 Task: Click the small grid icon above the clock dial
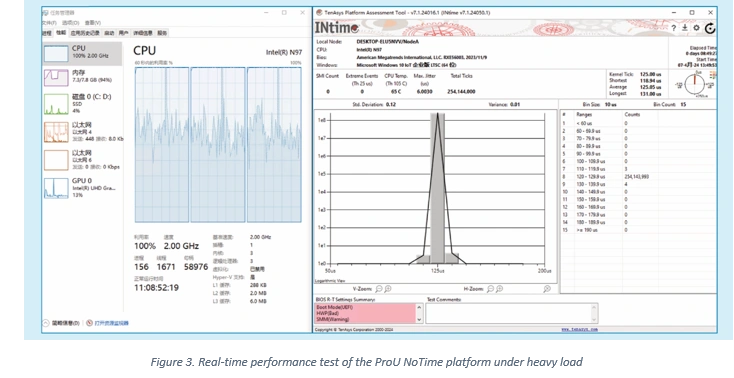pos(713,75)
